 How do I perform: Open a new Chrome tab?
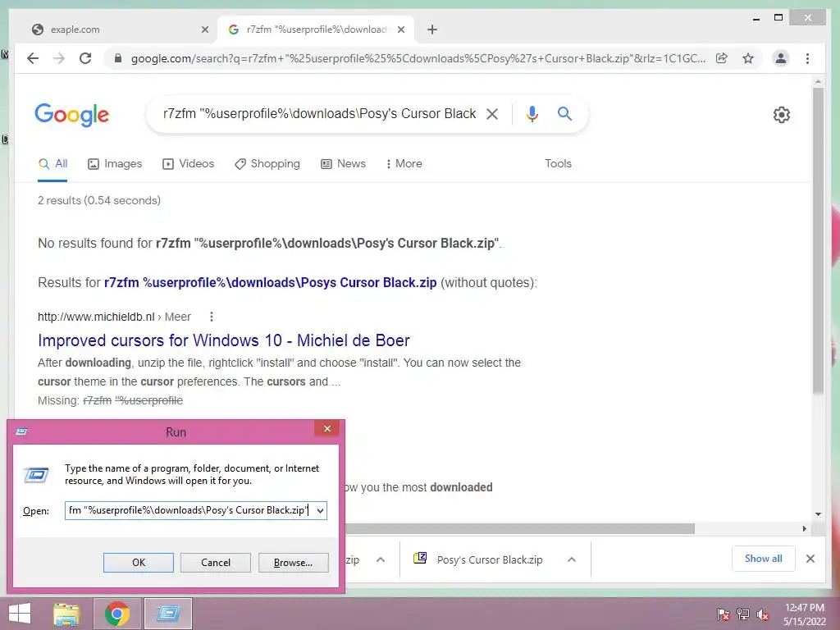point(432,30)
